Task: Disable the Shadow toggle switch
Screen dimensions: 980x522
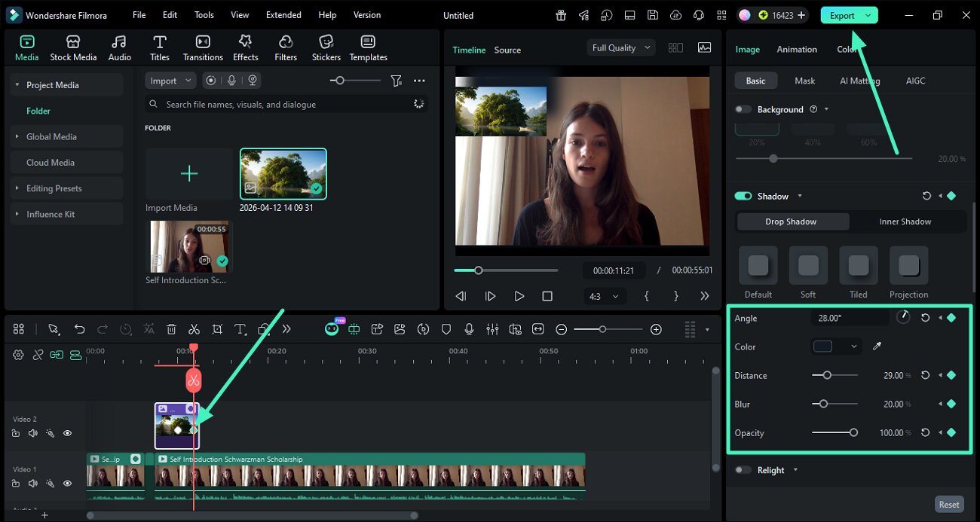Action: 743,196
